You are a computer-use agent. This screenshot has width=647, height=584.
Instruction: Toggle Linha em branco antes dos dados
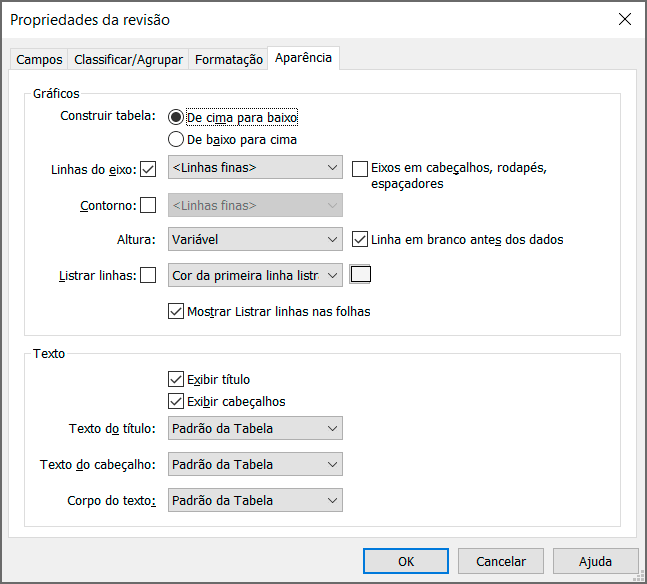(x=361, y=239)
